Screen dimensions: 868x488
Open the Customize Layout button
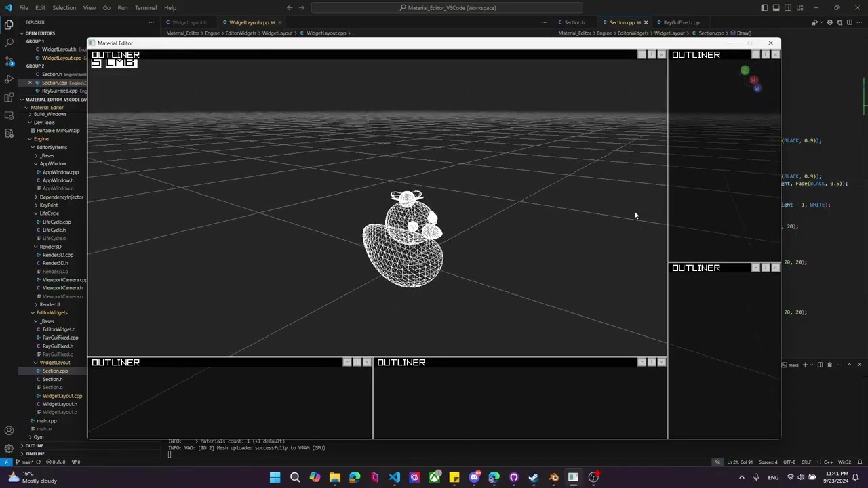pos(800,8)
